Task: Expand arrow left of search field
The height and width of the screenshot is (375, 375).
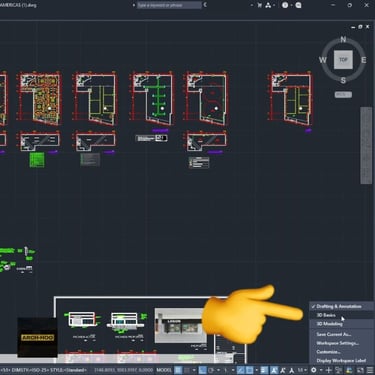Action: (x=134, y=5)
